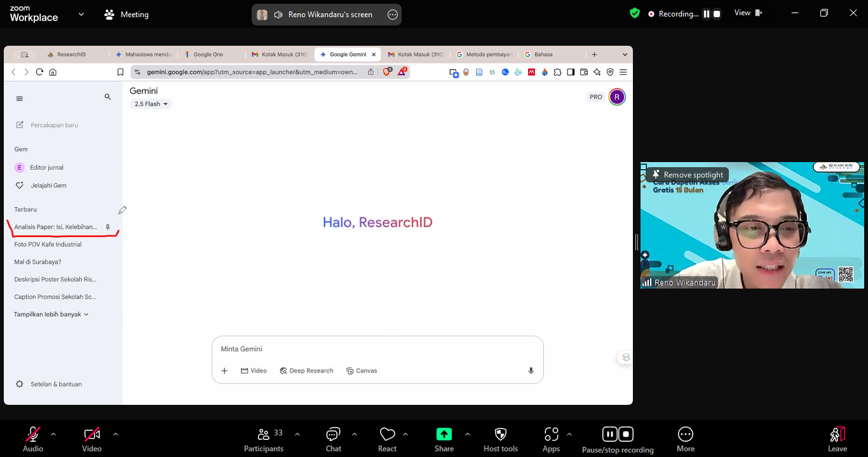Open chat Analisis Paper: Isi, Kelebihan

(x=56, y=227)
